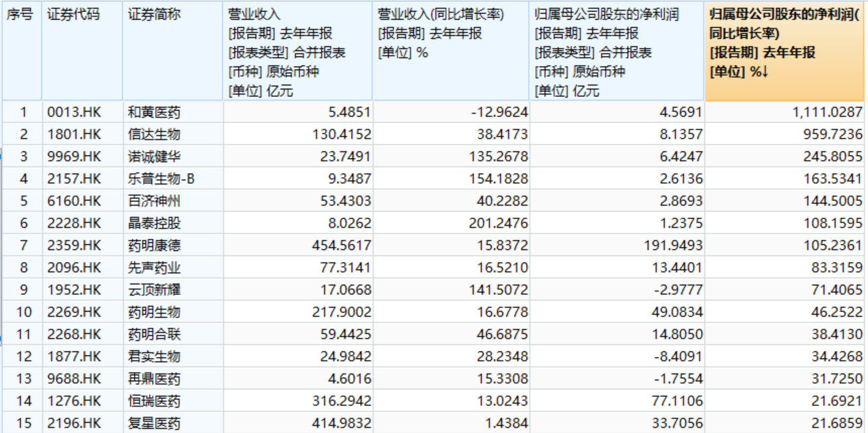868x433 pixels.
Task: Select the 营业收入 column header in 亿元
Action: tap(297, 51)
